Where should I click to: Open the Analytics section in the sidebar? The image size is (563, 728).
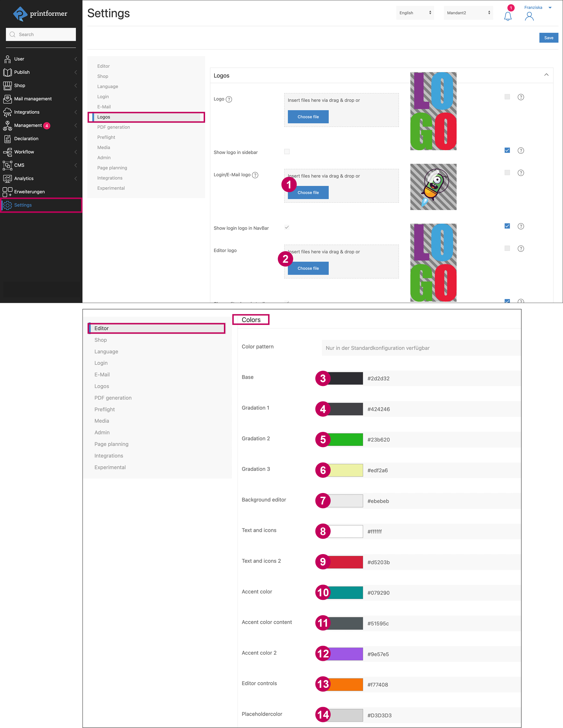24,178
